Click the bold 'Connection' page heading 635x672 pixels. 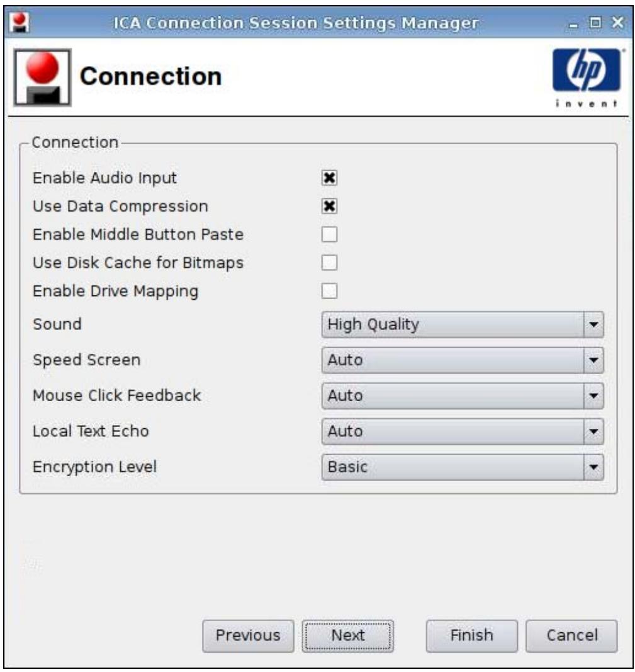[150, 76]
